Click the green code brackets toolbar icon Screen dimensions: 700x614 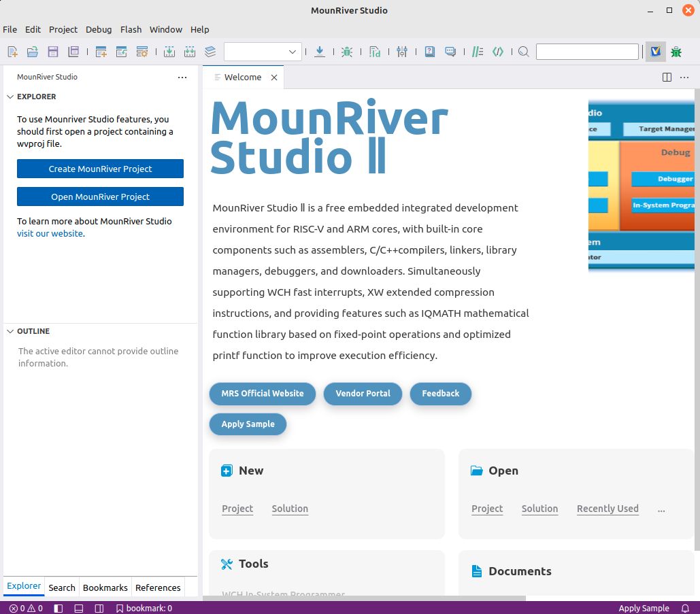498,52
